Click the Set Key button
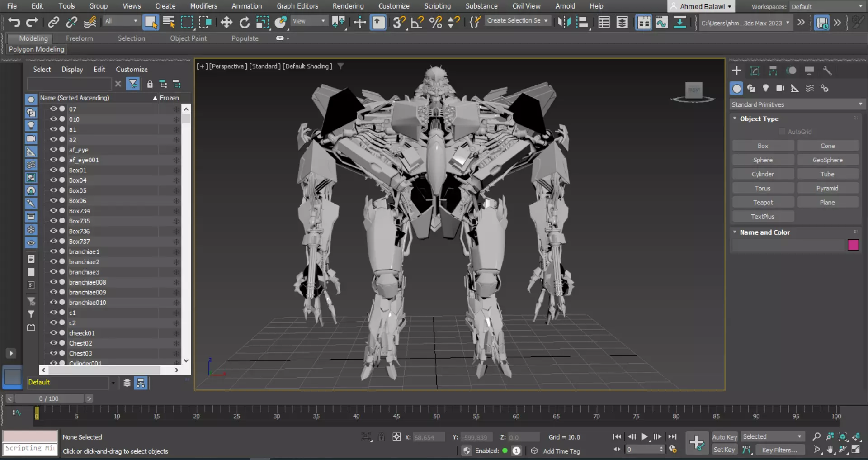Screen dimensions: 868x460 (x=725, y=450)
